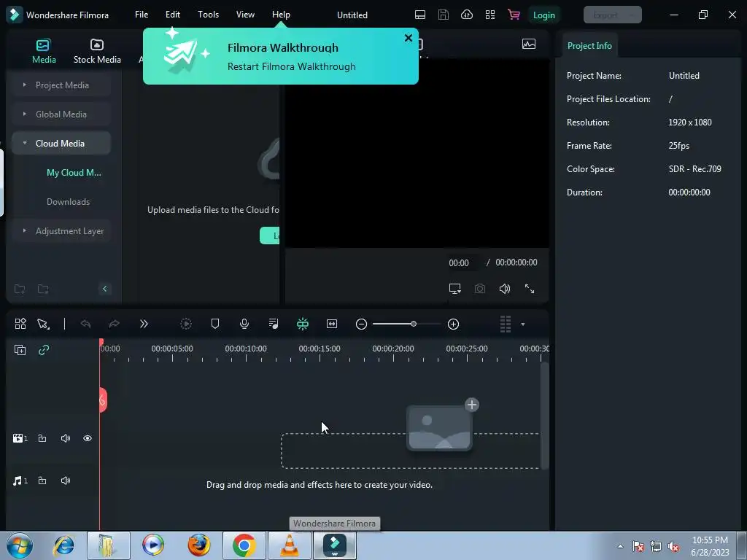This screenshot has height=560, width=747.
Task: Hide video track 1 with eye icon
Action: pyautogui.click(x=88, y=438)
